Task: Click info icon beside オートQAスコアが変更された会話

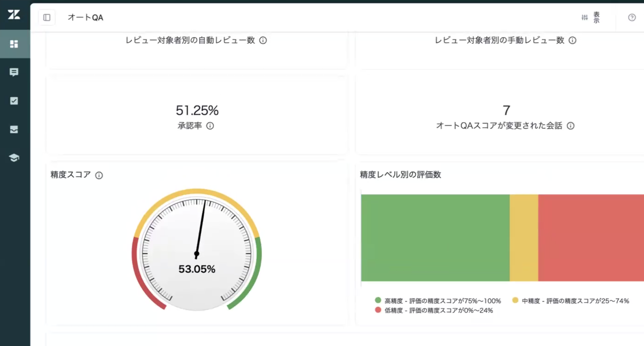Action: tap(571, 126)
